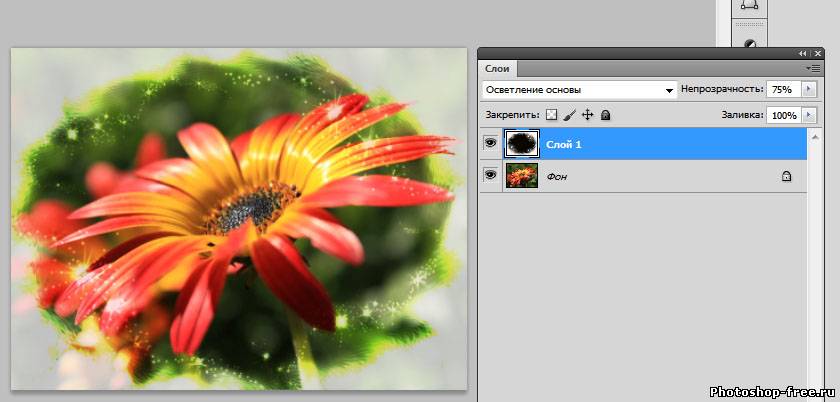Click the half-filled circle adjustments icon
Image resolution: width=840 pixels, height=402 pixels.
coord(749,43)
